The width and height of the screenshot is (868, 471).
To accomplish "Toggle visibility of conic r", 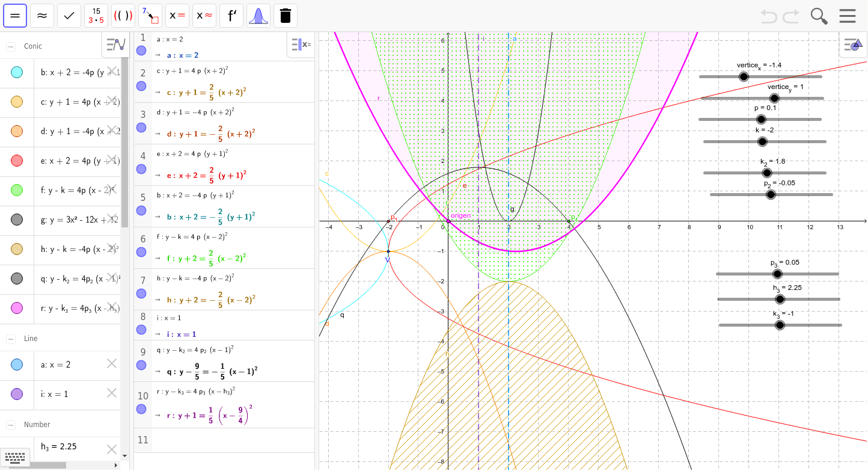I will pos(17,308).
